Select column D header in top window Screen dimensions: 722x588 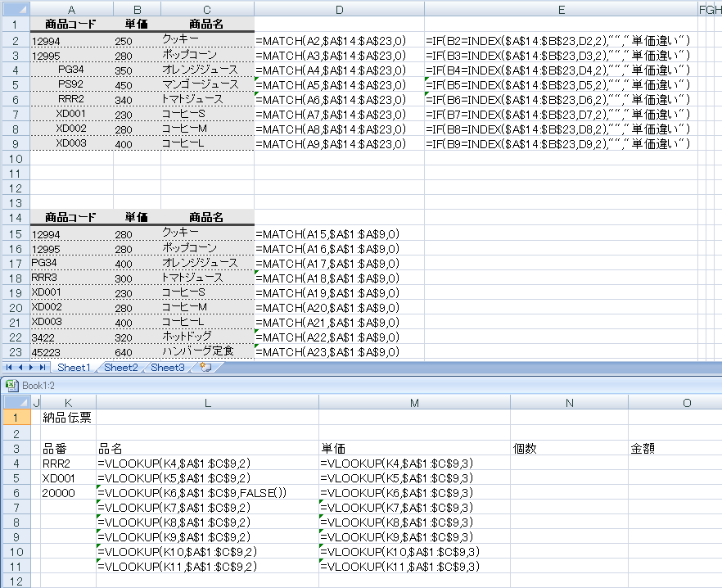pos(339,8)
